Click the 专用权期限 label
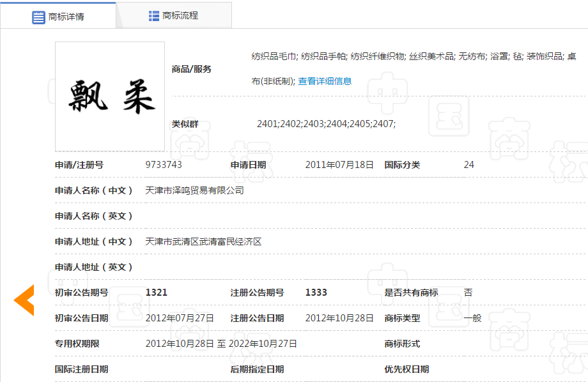The width and height of the screenshot is (588, 382). click(77, 344)
